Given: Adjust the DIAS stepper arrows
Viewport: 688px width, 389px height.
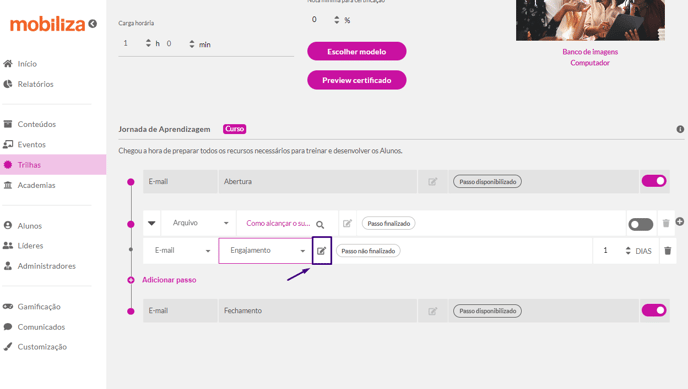Looking at the screenshot, I should coord(628,251).
